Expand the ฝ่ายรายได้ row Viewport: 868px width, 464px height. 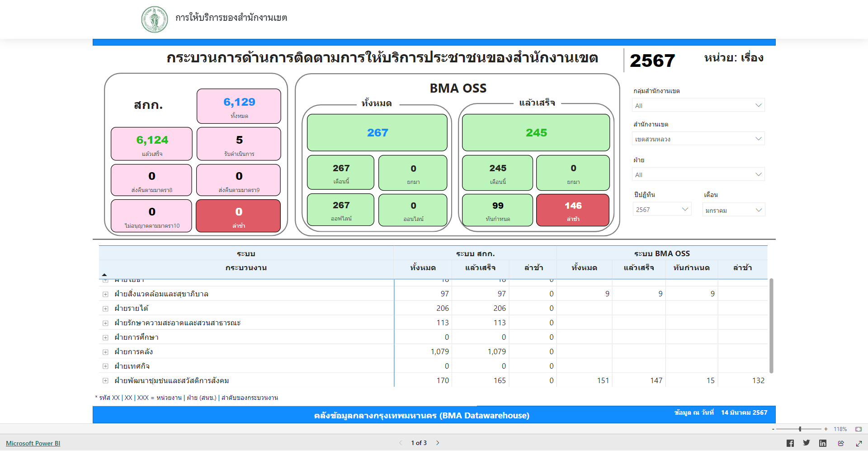point(105,309)
